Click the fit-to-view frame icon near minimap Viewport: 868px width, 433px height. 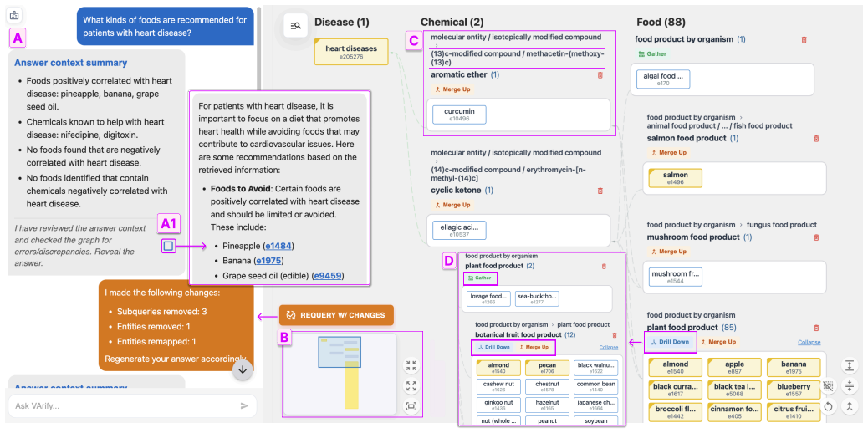[411, 406]
